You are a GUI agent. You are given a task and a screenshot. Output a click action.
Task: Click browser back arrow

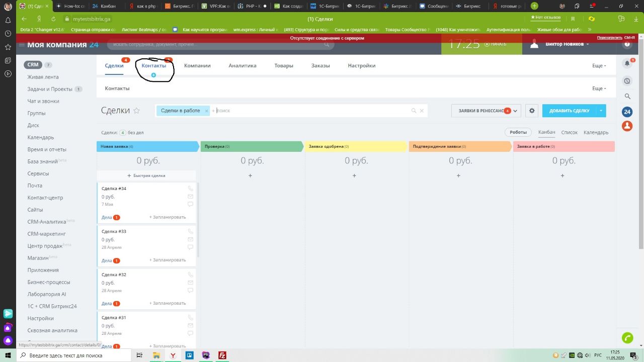[24, 19]
